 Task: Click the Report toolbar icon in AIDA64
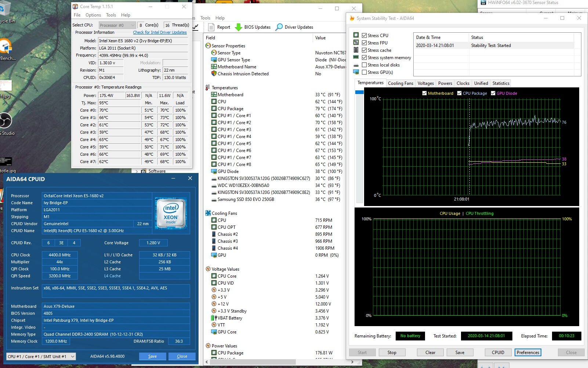211,27
